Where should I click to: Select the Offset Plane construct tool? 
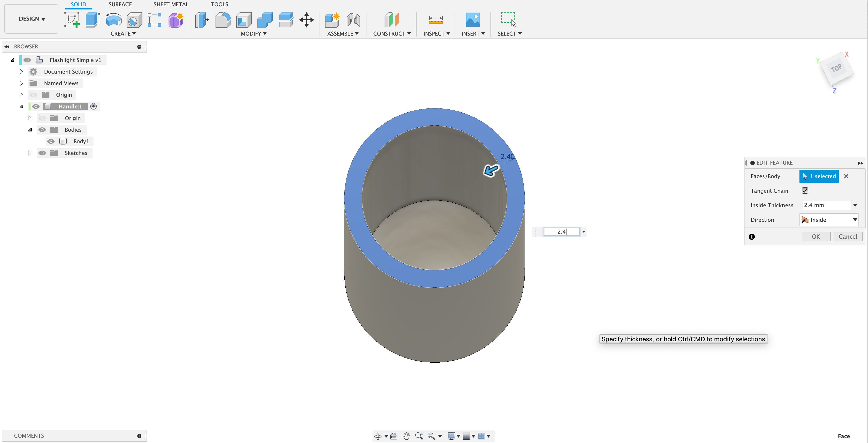click(392, 20)
